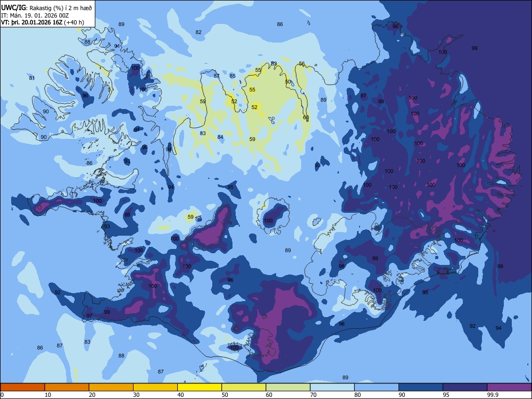Click the humidity value '98' near the southeast glacier
The height and width of the screenshot is (399, 532).
(342, 266)
